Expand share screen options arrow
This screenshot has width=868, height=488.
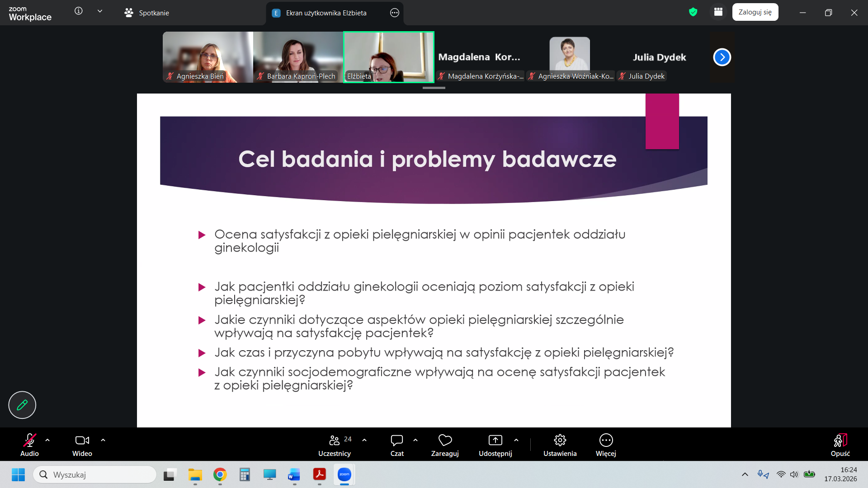pyautogui.click(x=516, y=440)
